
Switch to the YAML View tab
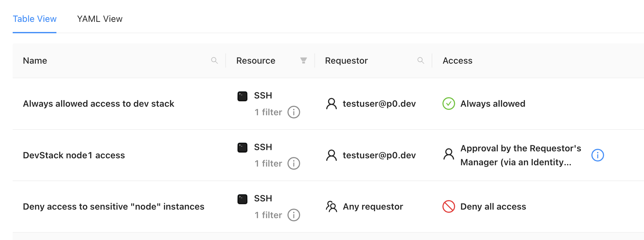click(100, 19)
